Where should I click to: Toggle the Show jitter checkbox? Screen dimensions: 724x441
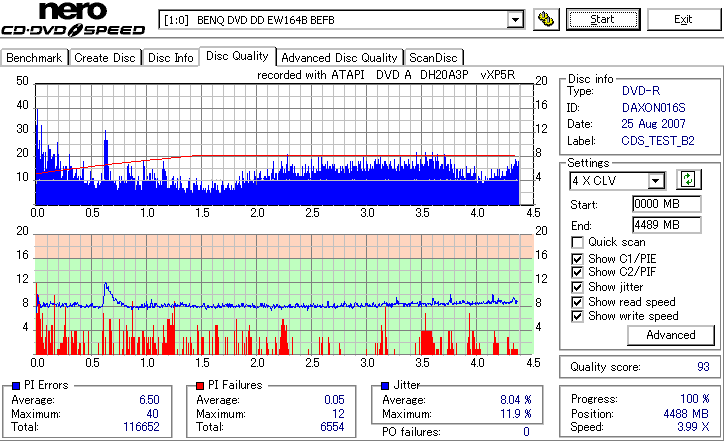577,287
